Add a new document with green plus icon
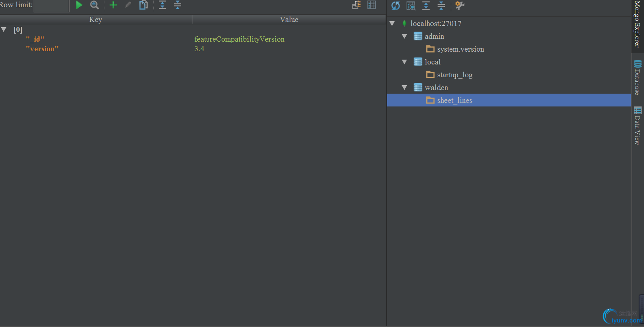This screenshot has height=327, width=644. point(113,5)
